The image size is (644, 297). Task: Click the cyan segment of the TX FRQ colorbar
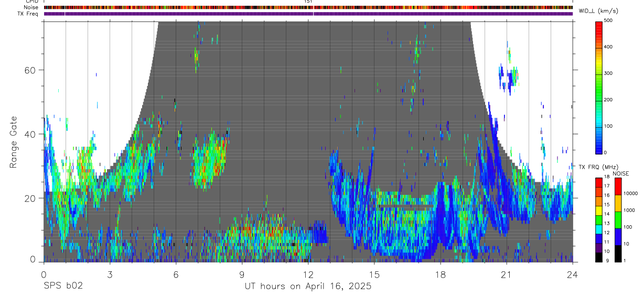click(598, 229)
